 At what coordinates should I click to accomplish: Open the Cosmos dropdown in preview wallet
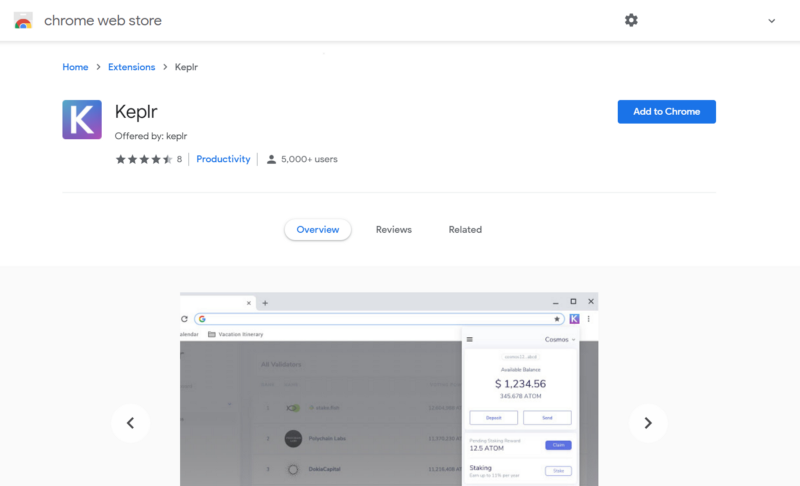click(x=560, y=339)
